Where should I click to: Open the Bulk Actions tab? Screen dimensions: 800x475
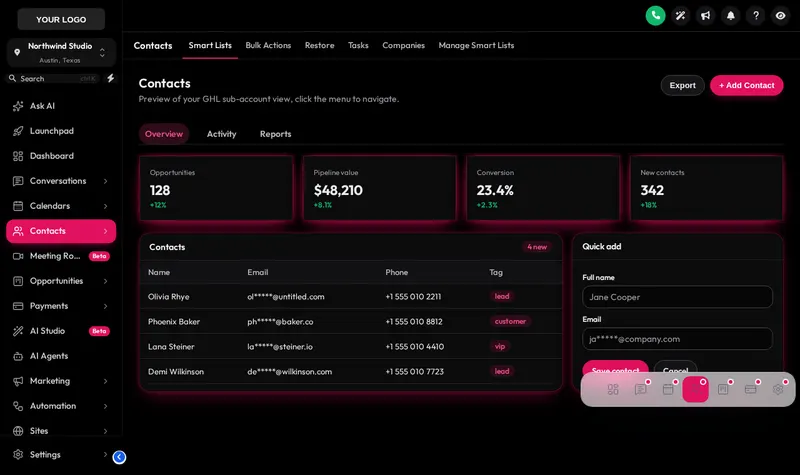pyautogui.click(x=268, y=45)
